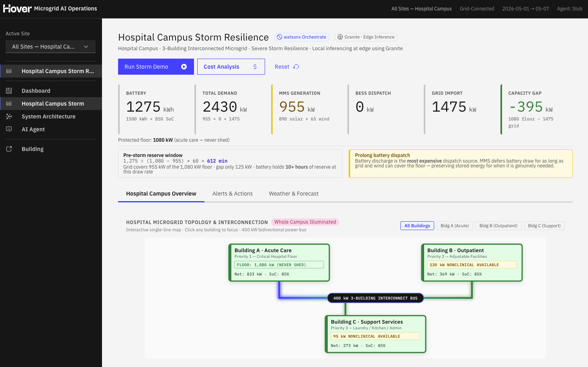Click the Hover logo in the header

click(17, 8)
